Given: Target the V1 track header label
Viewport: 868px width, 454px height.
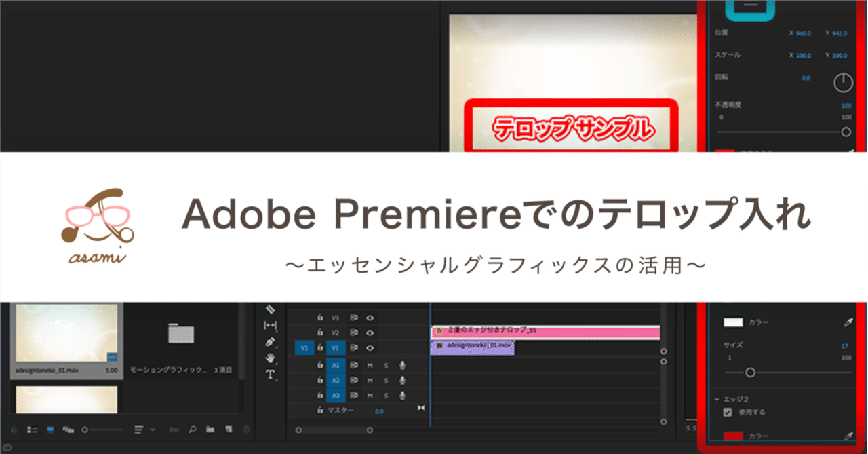Looking at the screenshot, I should (x=336, y=348).
